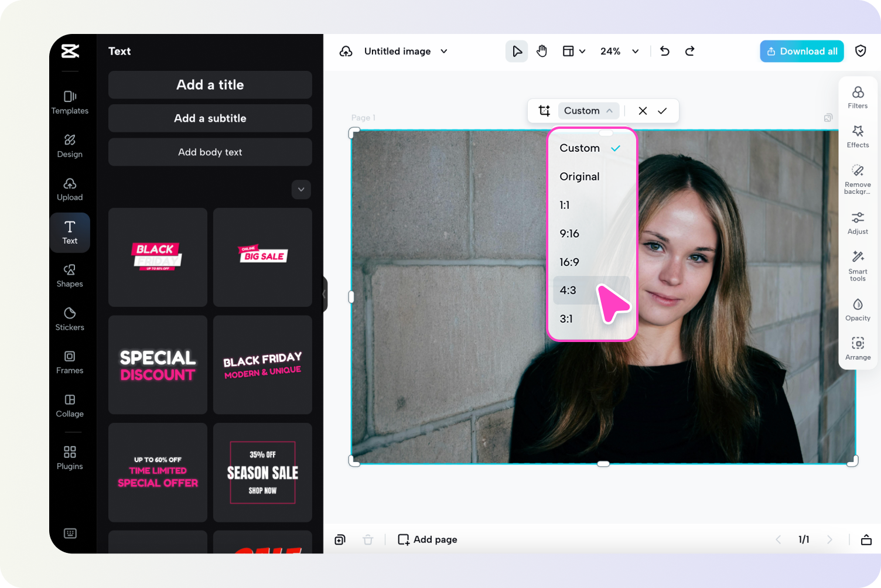Image resolution: width=881 pixels, height=588 pixels.
Task: Click Add a title button
Action: point(210,85)
